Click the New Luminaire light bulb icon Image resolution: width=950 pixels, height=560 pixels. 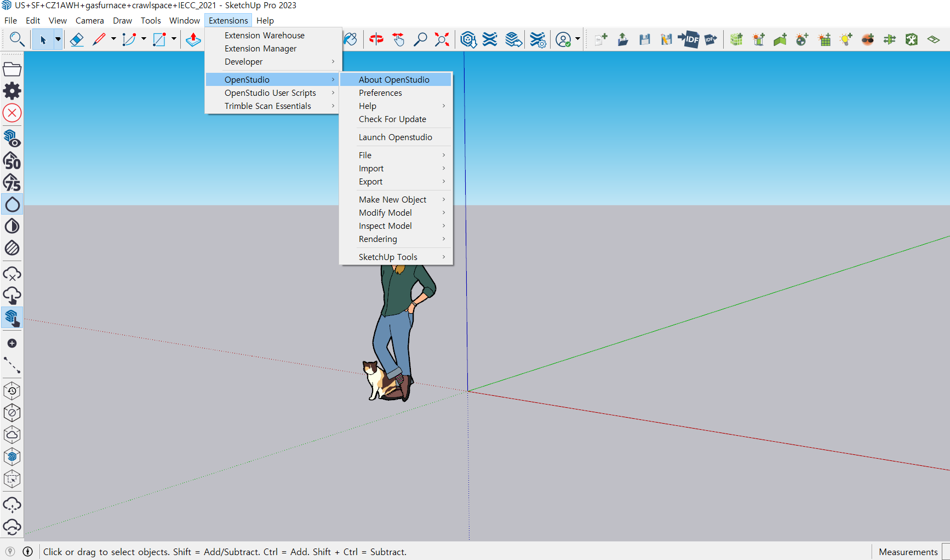coord(846,39)
